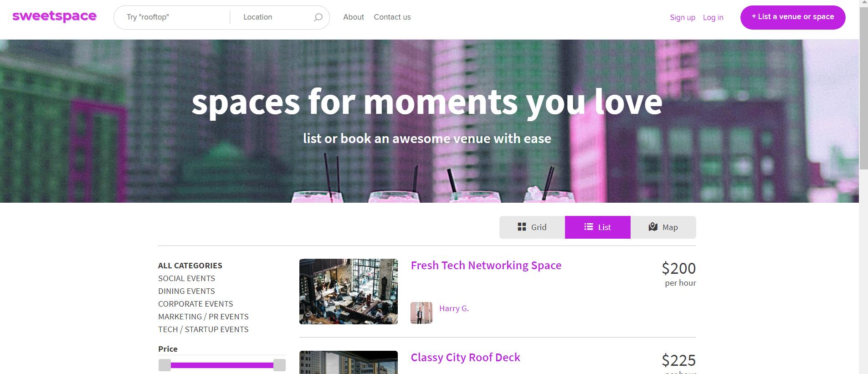
Task: Click the Map view pin icon
Action: pyautogui.click(x=653, y=227)
